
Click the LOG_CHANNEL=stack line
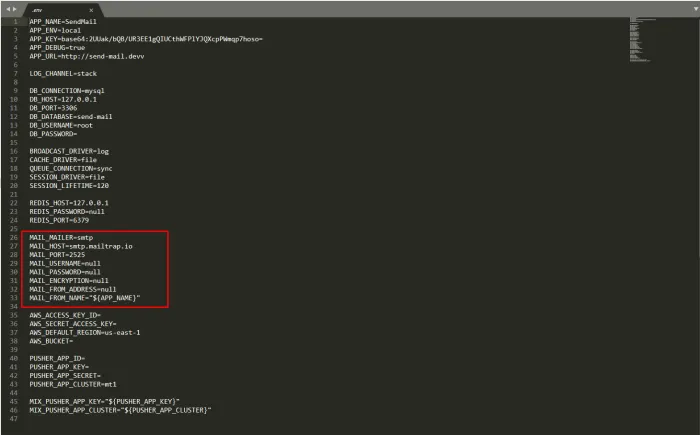click(x=63, y=73)
